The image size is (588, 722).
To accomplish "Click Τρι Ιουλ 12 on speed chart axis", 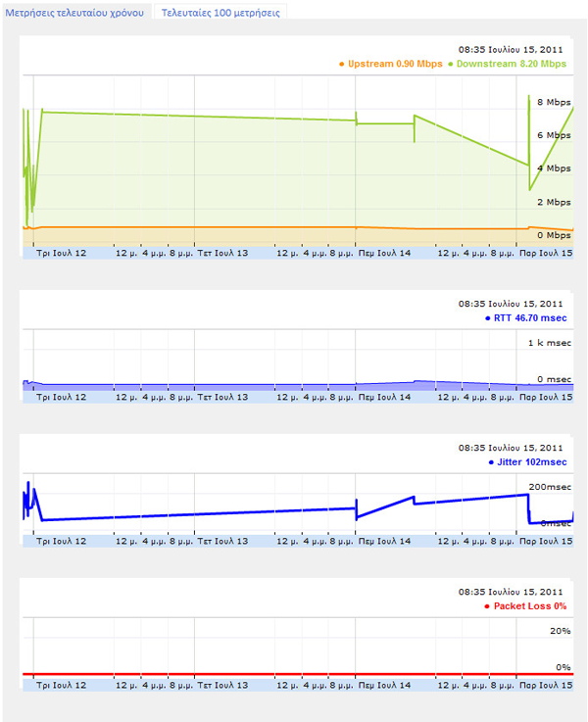I will coord(61,253).
